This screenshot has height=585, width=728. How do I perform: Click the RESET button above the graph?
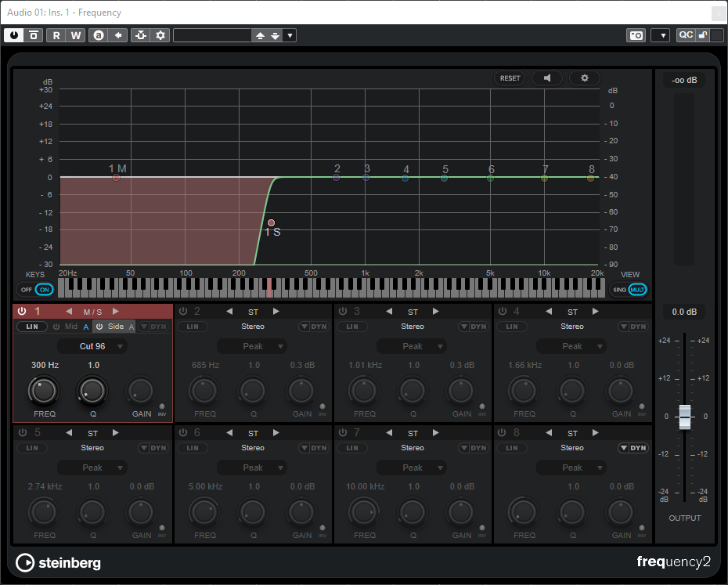pos(510,78)
